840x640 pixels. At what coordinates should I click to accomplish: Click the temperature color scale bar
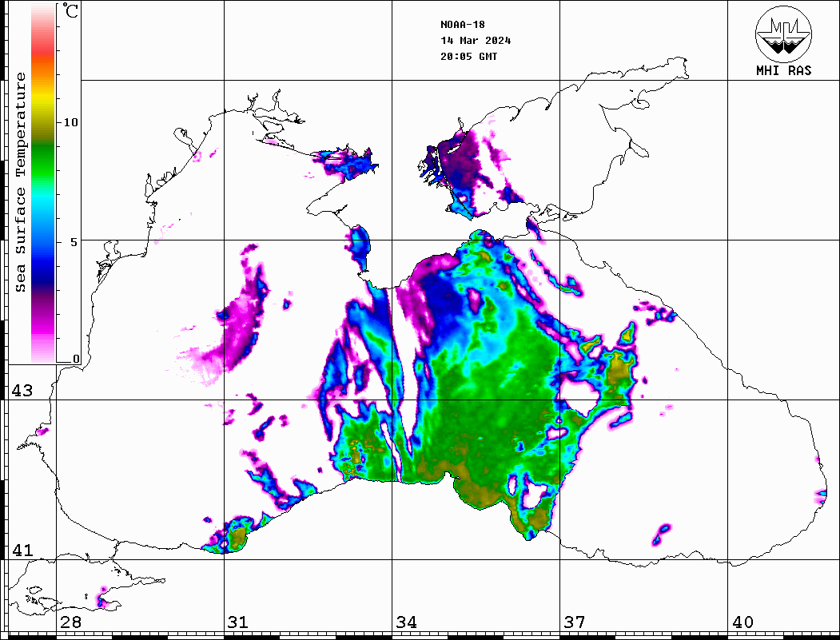[43, 183]
